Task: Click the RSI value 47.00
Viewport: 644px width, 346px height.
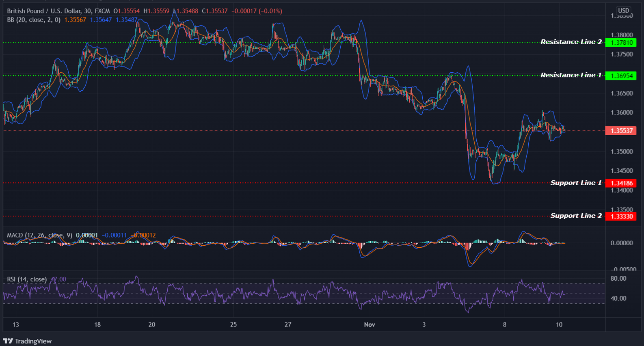Action: (x=58, y=279)
